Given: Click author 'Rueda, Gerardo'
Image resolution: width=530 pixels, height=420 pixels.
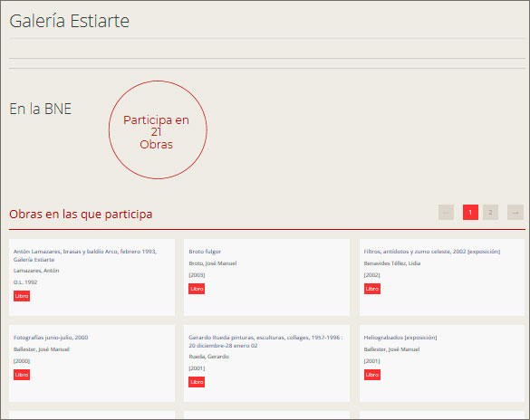Looking at the screenshot, I should coord(208,357).
